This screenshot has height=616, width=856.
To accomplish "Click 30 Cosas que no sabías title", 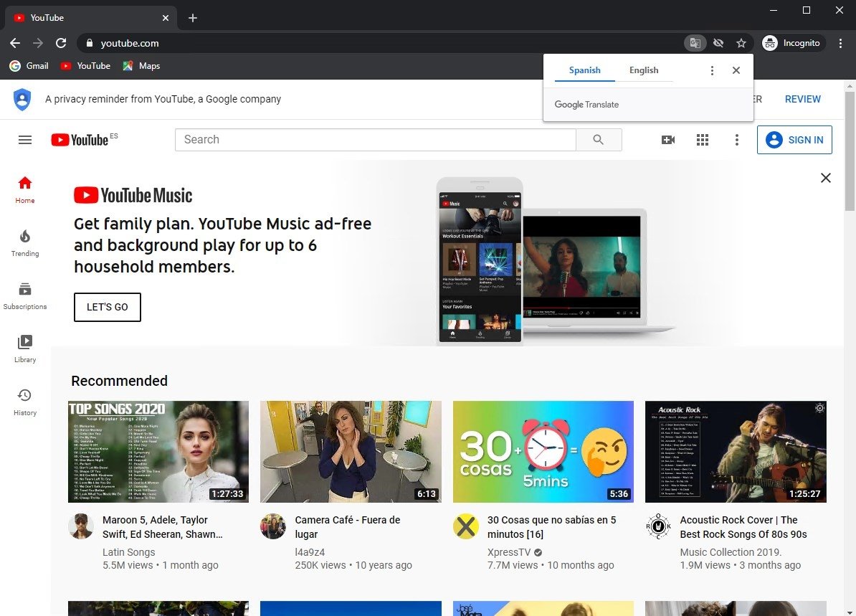I will click(x=552, y=527).
